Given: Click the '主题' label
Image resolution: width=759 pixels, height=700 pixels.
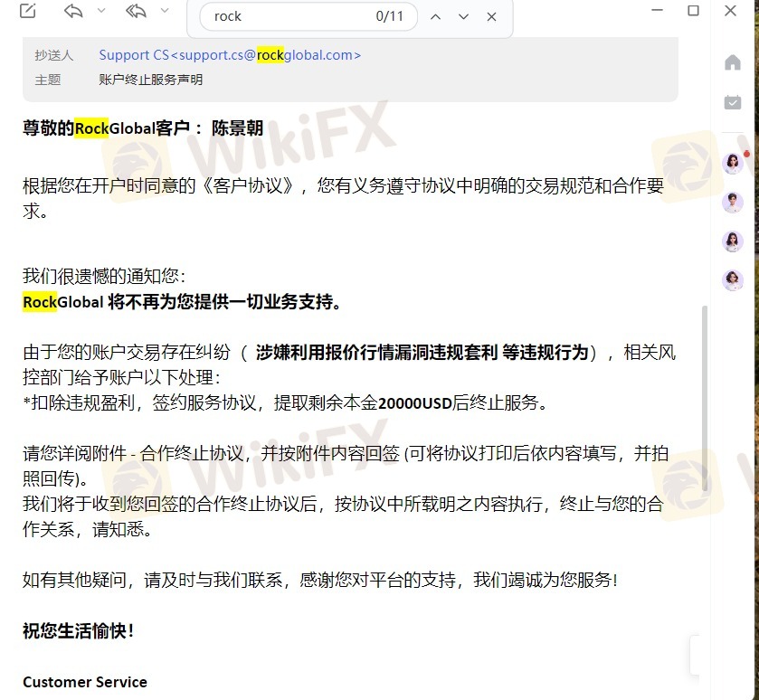Looking at the screenshot, I should 47,80.
